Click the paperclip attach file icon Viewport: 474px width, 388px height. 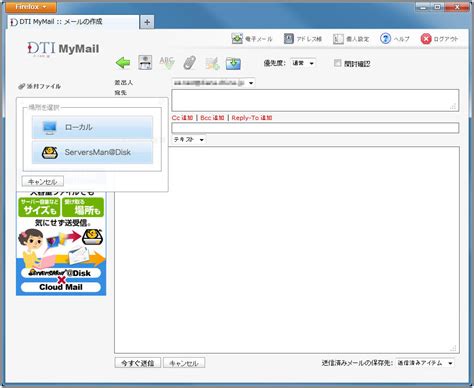point(189,63)
